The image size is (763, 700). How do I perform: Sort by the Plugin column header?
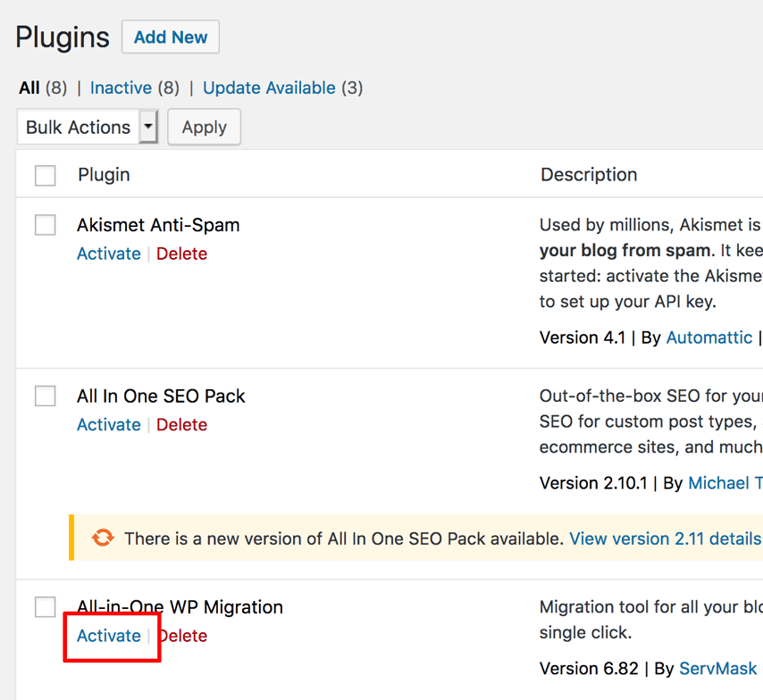(105, 175)
